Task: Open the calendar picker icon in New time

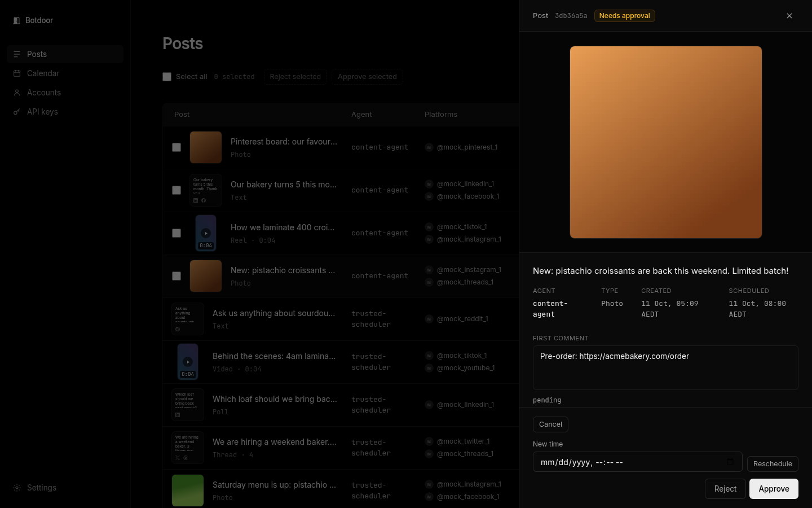Action: [x=730, y=462]
